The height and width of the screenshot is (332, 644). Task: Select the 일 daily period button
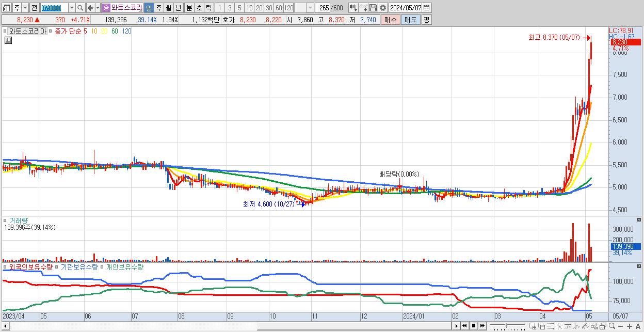click(149, 8)
